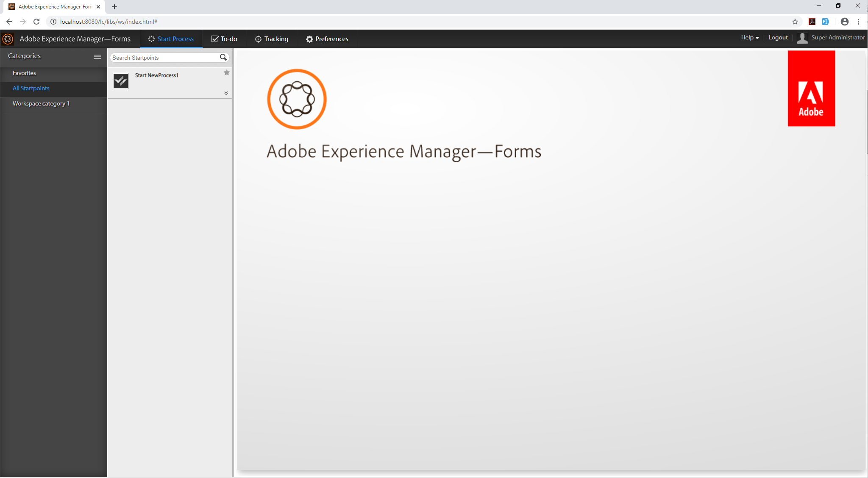The height and width of the screenshot is (478, 868).
Task: Click the Start NewProcess1 startpoint title
Action: (x=157, y=75)
